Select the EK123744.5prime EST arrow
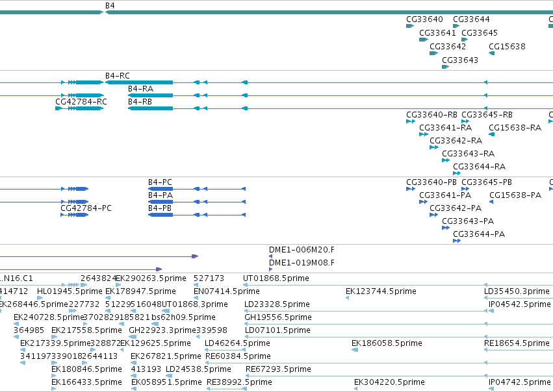This screenshot has width=553, height=392. [x=348, y=298]
